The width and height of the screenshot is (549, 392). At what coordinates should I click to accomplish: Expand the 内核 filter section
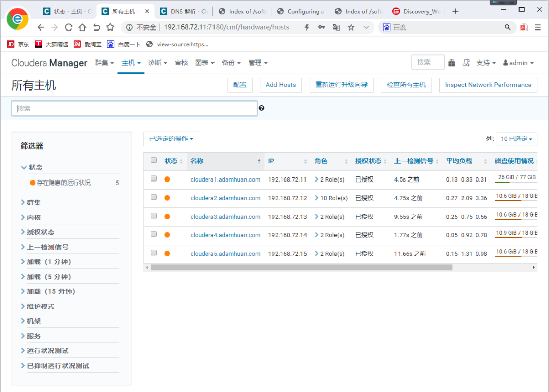tap(31, 217)
